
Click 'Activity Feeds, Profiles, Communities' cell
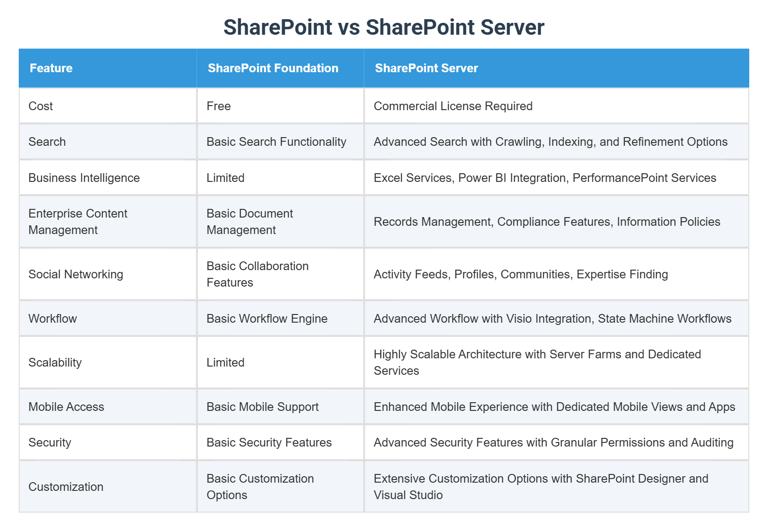(556, 274)
